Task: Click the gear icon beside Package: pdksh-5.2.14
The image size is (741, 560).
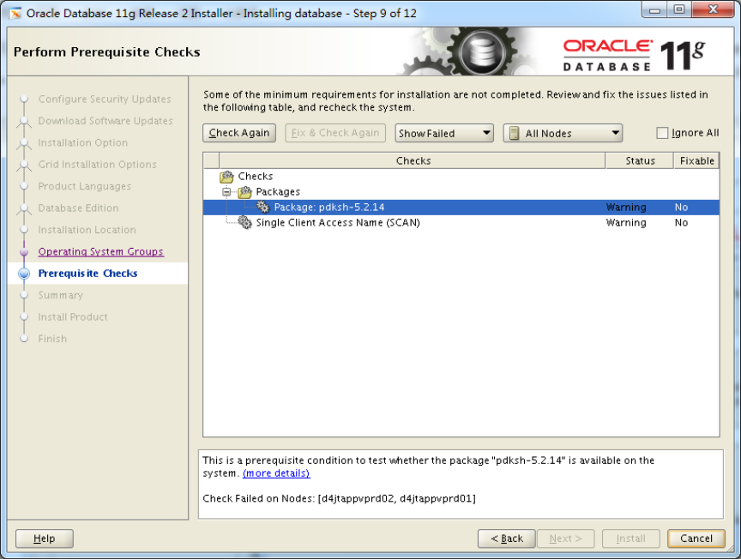Action: pos(262,208)
